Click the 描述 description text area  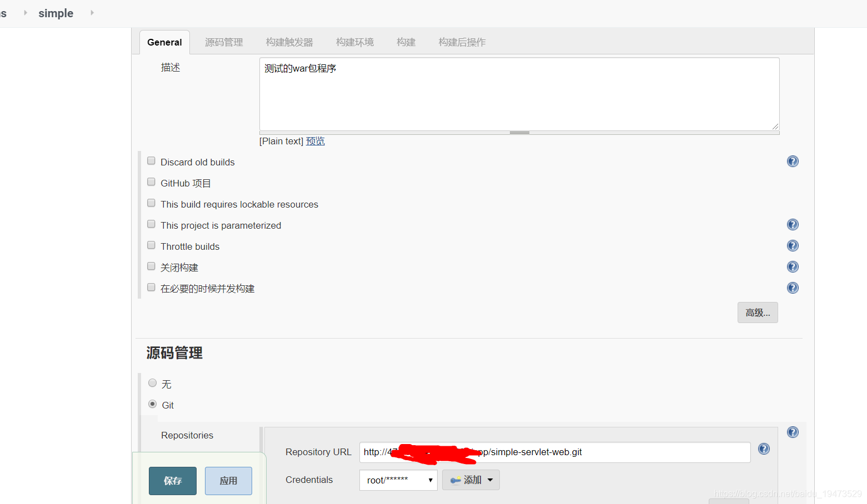(x=519, y=94)
